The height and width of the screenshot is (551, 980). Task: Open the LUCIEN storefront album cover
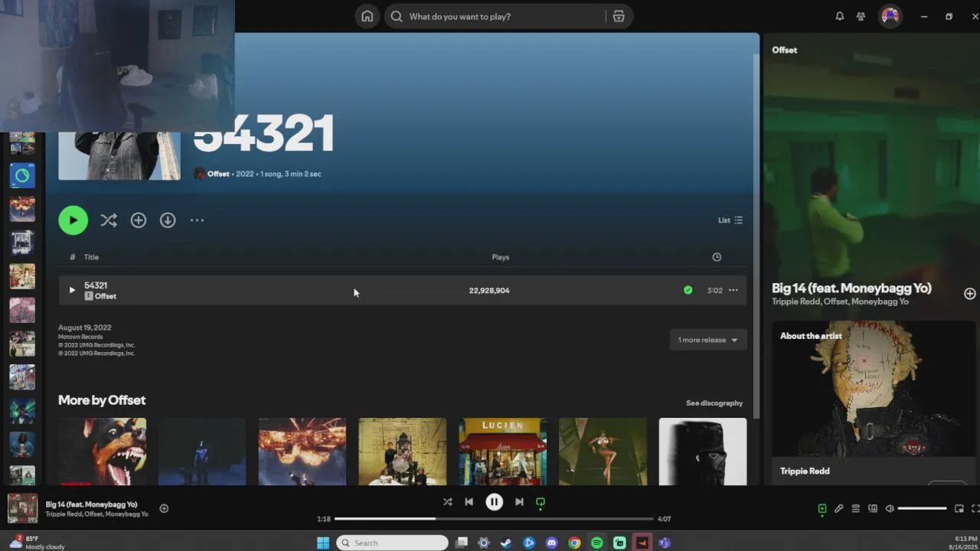click(502, 452)
